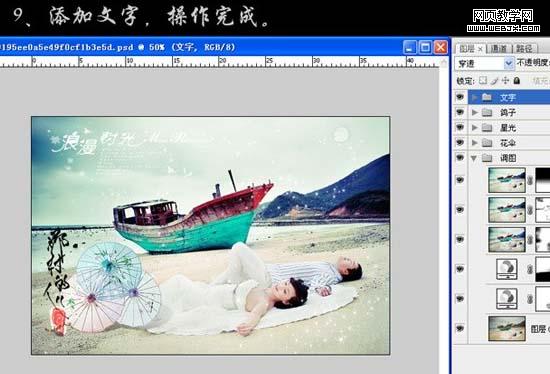The image size is (550, 374).
Task: Click folder icon of 文字 group
Action: tap(486, 97)
